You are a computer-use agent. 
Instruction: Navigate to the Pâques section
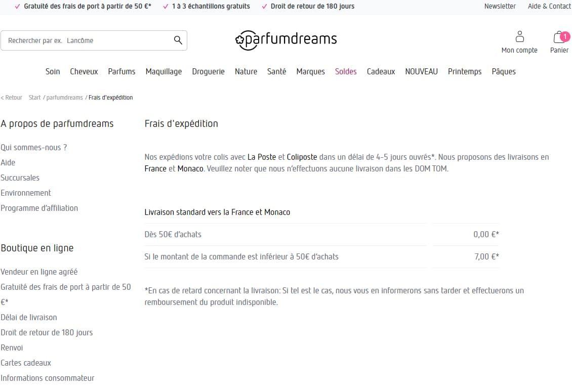pos(504,71)
